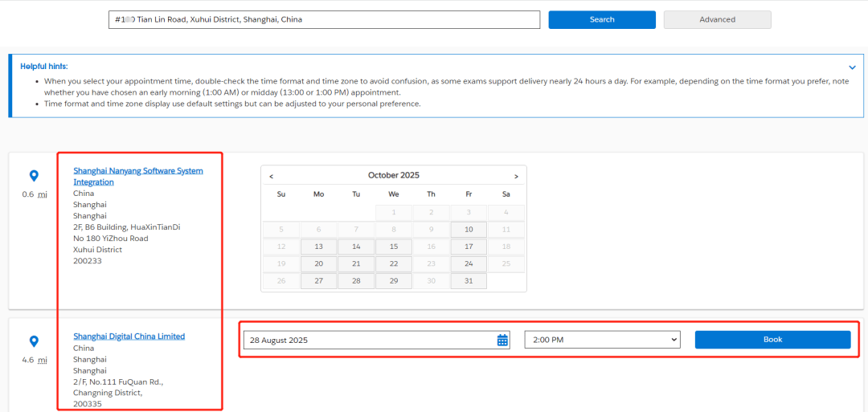Image resolution: width=868 pixels, height=412 pixels.
Task: Select October 13 in the calendar
Action: [x=318, y=247]
